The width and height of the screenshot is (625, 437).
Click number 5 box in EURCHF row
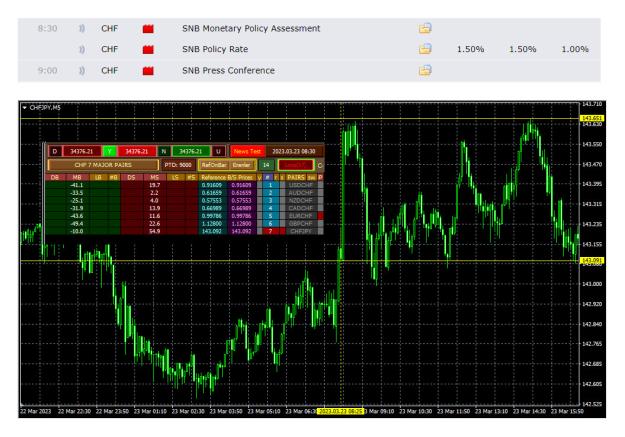pos(270,216)
